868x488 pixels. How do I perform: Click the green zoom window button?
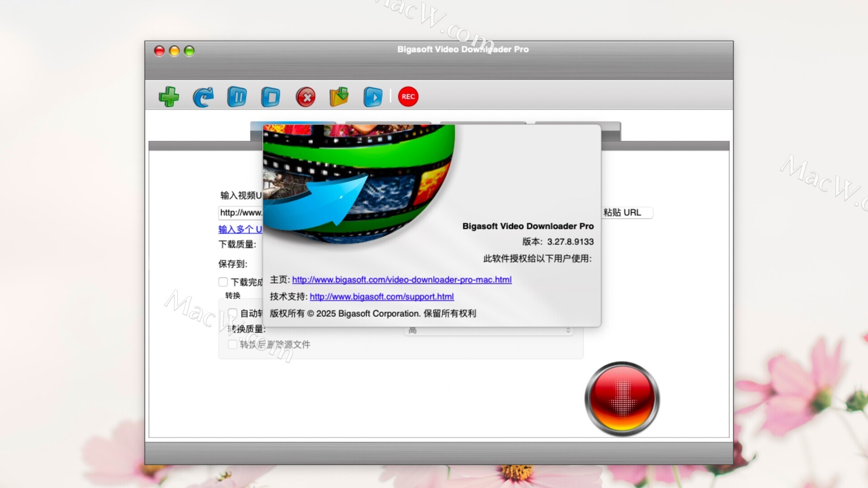click(x=189, y=51)
